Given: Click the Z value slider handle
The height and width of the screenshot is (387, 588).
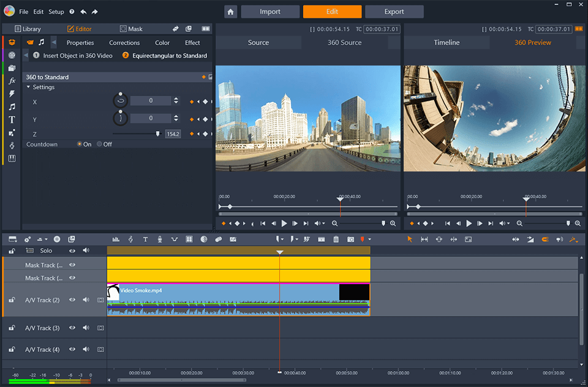Looking at the screenshot, I should click(157, 133).
